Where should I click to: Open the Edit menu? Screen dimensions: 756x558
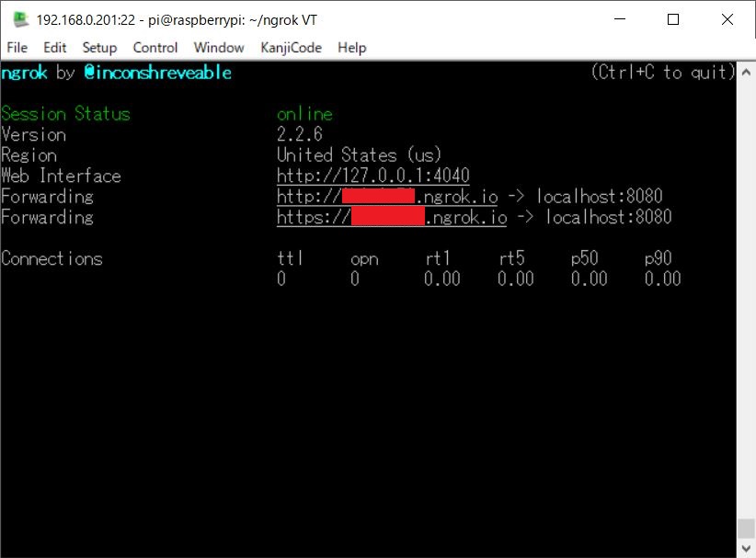point(54,48)
